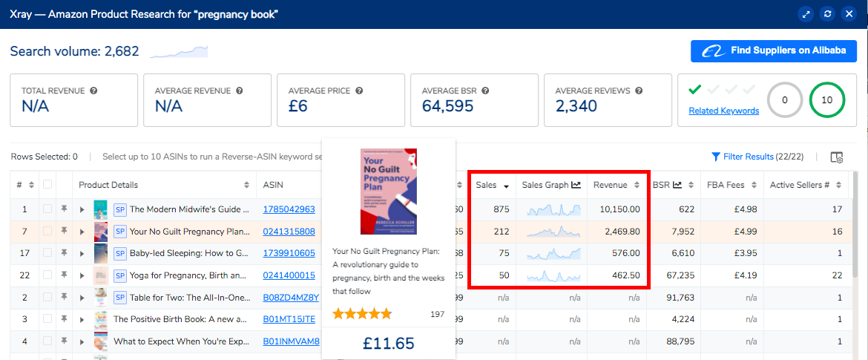
Task: Expand details for The Modern Midwife's Guide
Action: [x=82, y=209]
